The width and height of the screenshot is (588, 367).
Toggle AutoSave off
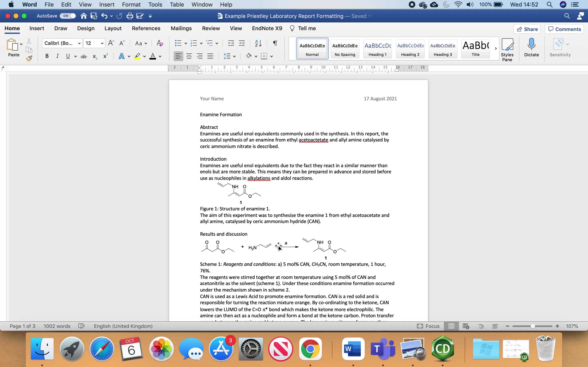click(x=68, y=16)
